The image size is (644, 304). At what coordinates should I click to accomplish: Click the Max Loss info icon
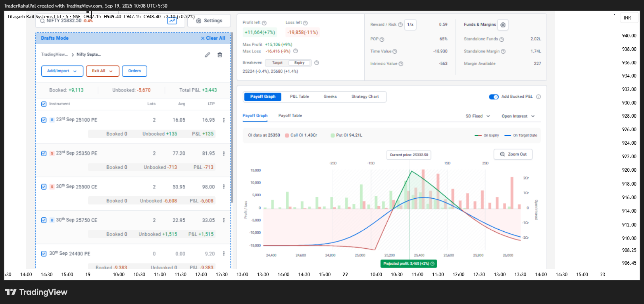(x=295, y=51)
